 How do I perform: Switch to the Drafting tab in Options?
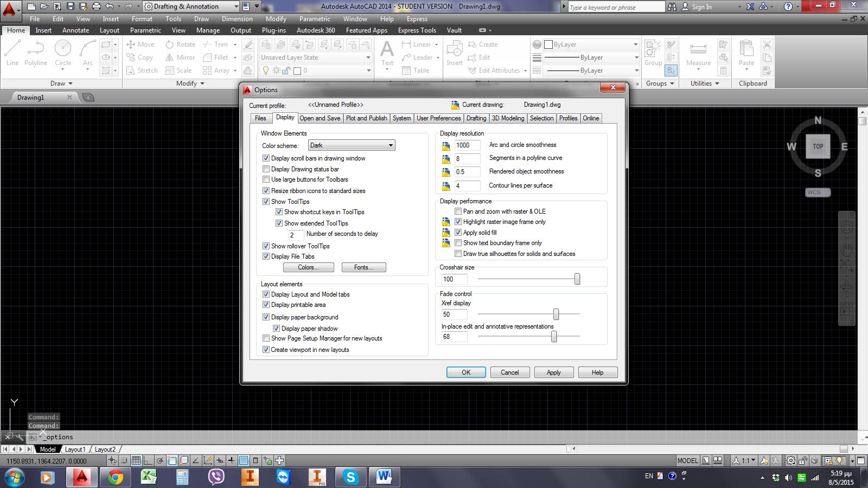[476, 118]
